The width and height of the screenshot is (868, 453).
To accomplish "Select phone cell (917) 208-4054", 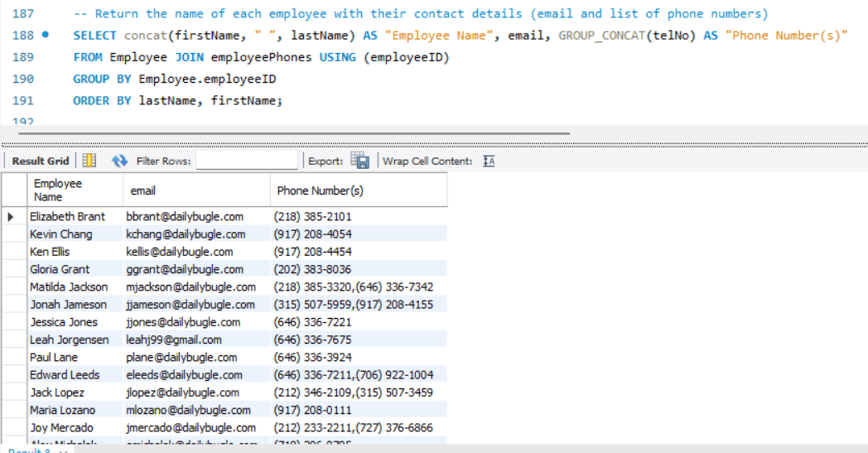I will (359, 234).
